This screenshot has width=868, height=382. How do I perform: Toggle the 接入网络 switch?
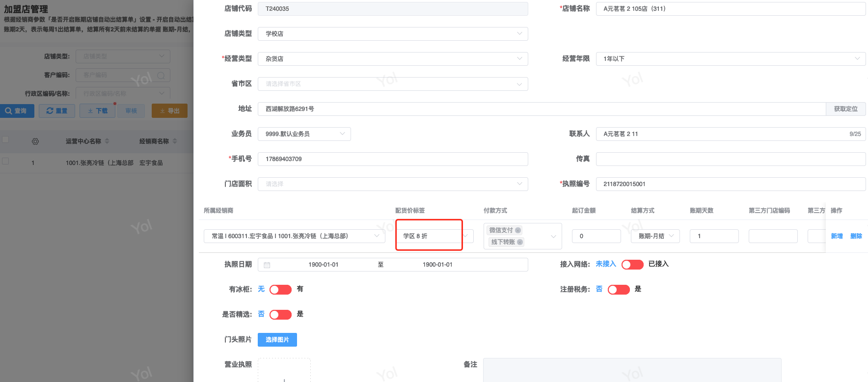pos(632,265)
